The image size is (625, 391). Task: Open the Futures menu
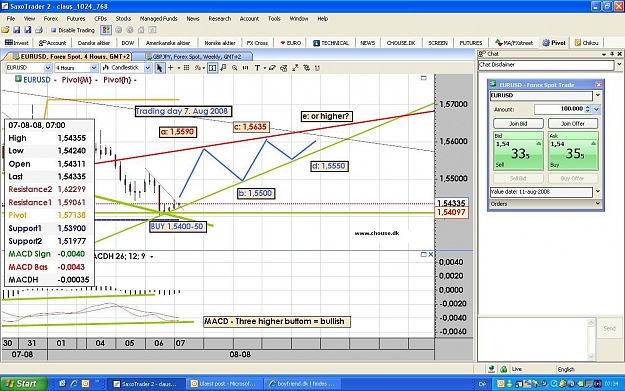pyautogui.click(x=76, y=19)
